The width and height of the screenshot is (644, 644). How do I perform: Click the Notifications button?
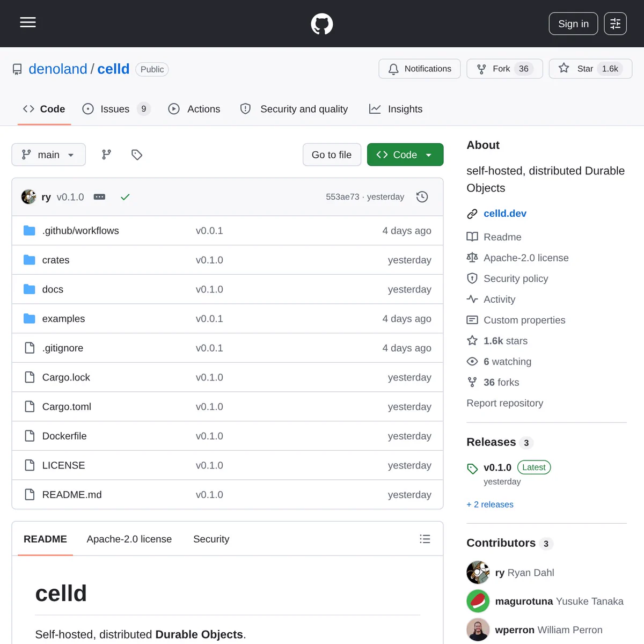coord(420,69)
